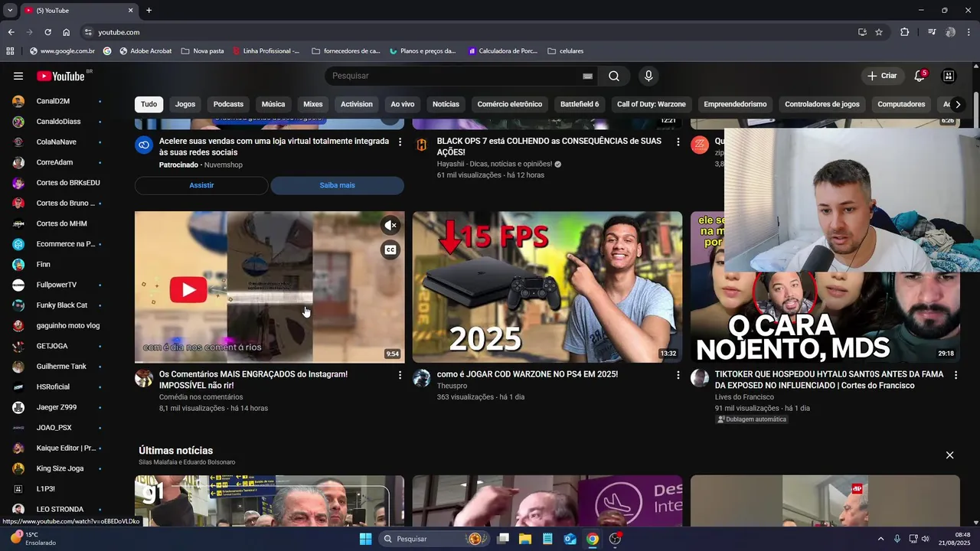The image size is (980, 551).
Task: Open the YouTube hamburger guide menu
Action: pos(18,76)
